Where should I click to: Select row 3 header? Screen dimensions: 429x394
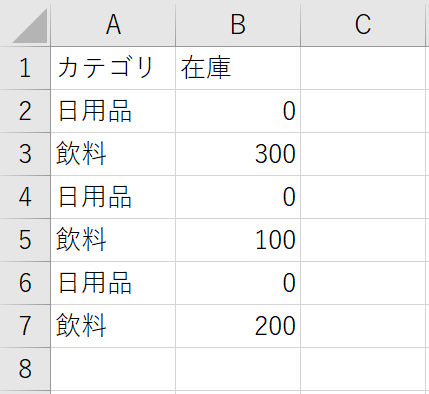(x=25, y=154)
